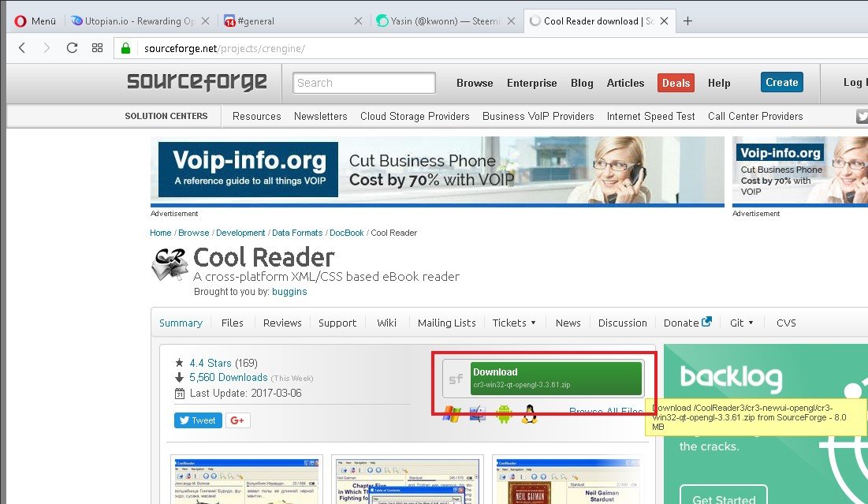Open the Enterprise menu item

531,83
